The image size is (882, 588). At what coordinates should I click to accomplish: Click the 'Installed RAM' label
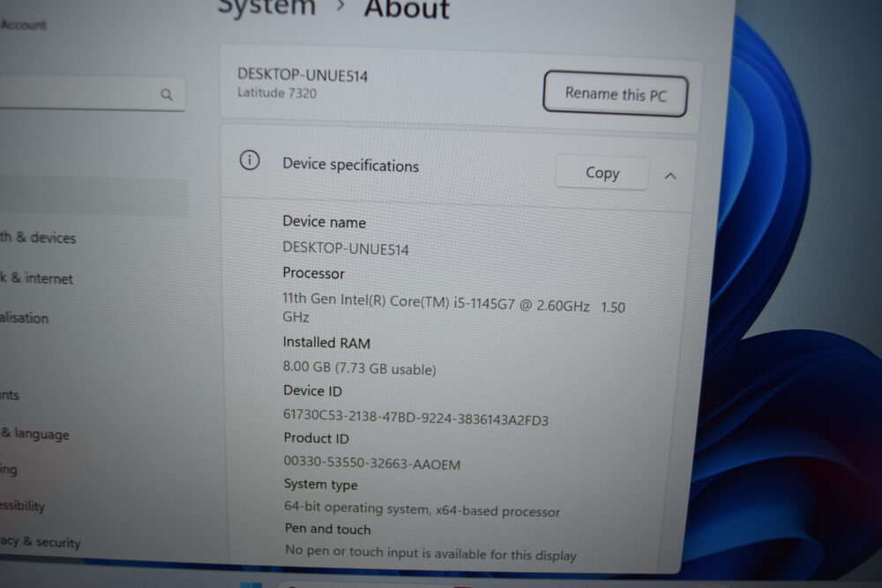pos(326,342)
